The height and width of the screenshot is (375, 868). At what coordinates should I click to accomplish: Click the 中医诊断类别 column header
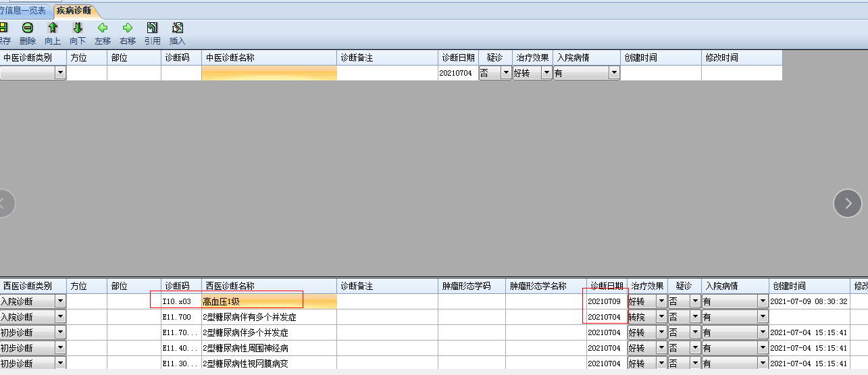(33, 57)
